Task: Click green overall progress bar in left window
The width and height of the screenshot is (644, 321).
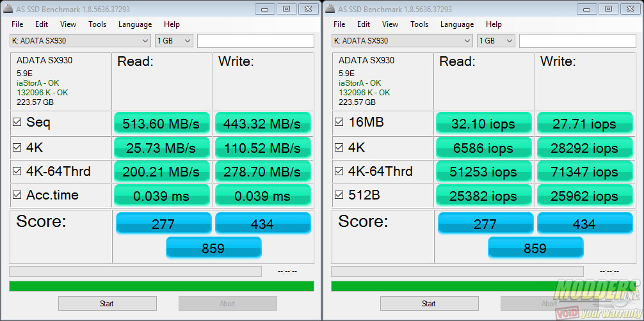Action: click(x=161, y=286)
